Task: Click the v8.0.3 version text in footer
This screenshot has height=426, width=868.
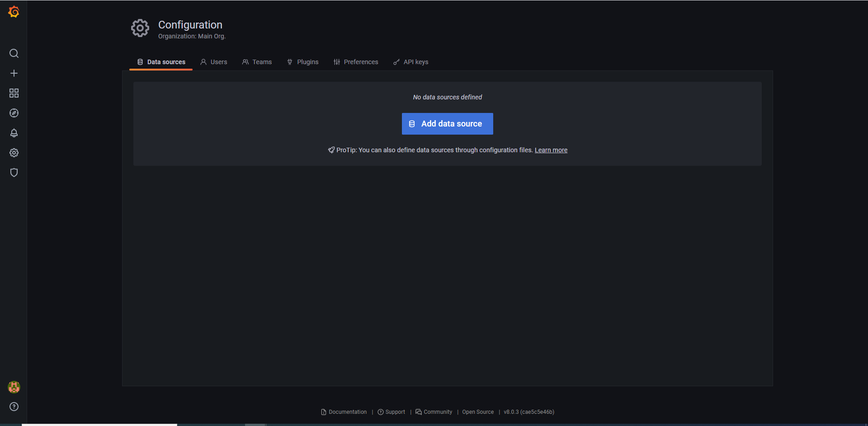Action: click(529, 412)
